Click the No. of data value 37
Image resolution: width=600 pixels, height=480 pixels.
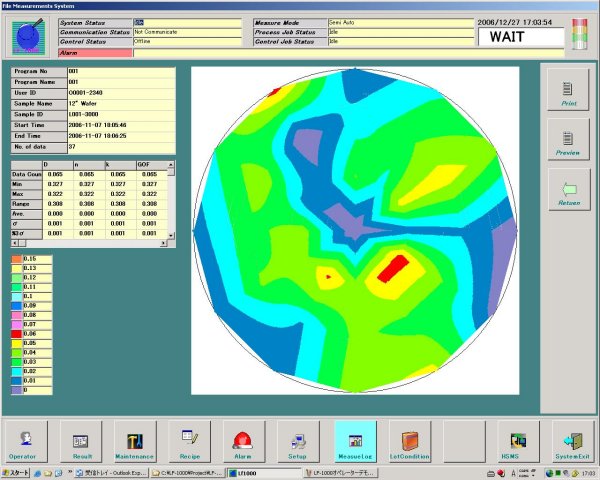coord(121,147)
